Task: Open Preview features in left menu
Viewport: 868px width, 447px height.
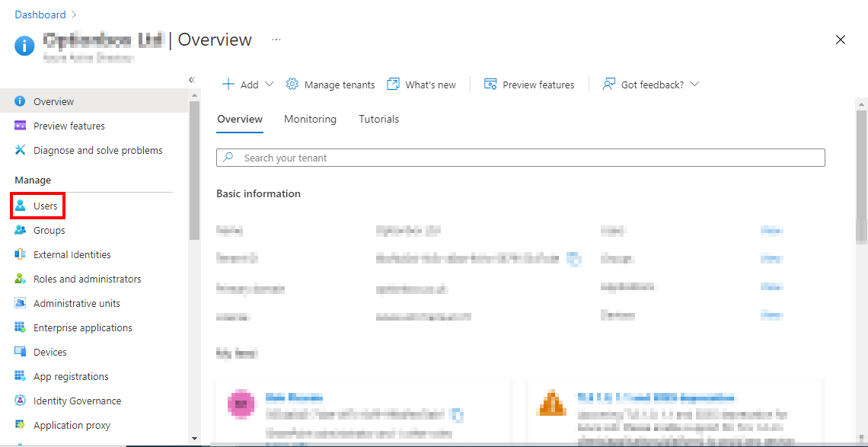Action: point(94,126)
